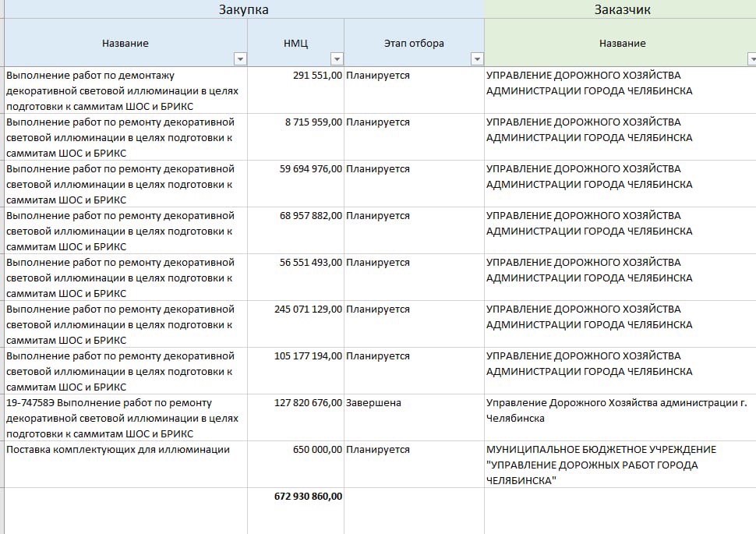Open the filter dropdown for НМЦ column
The width and height of the screenshot is (756, 534).
point(337,58)
